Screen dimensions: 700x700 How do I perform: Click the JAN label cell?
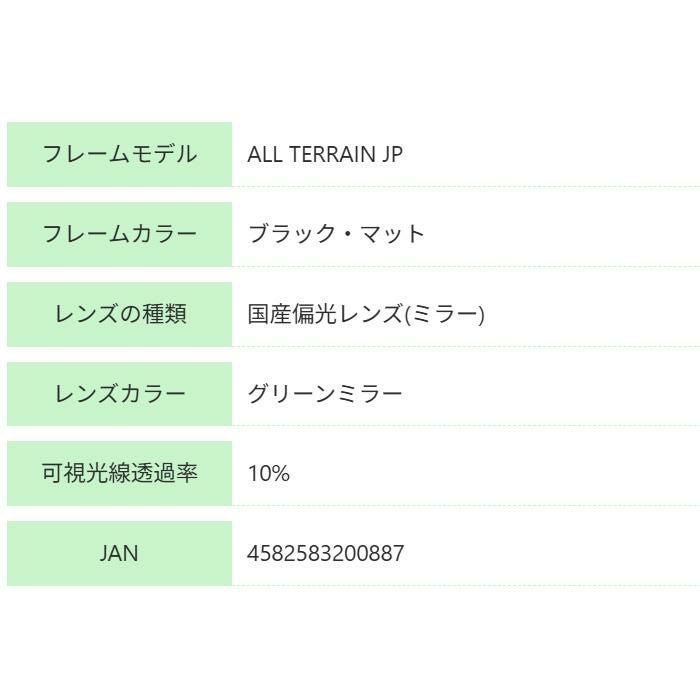(119, 553)
